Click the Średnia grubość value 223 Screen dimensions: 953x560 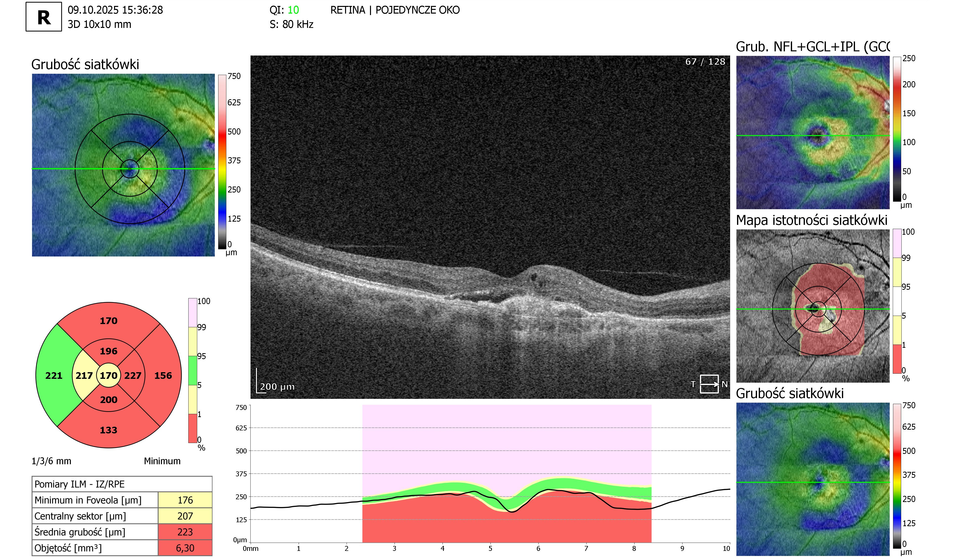click(x=185, y=532)
